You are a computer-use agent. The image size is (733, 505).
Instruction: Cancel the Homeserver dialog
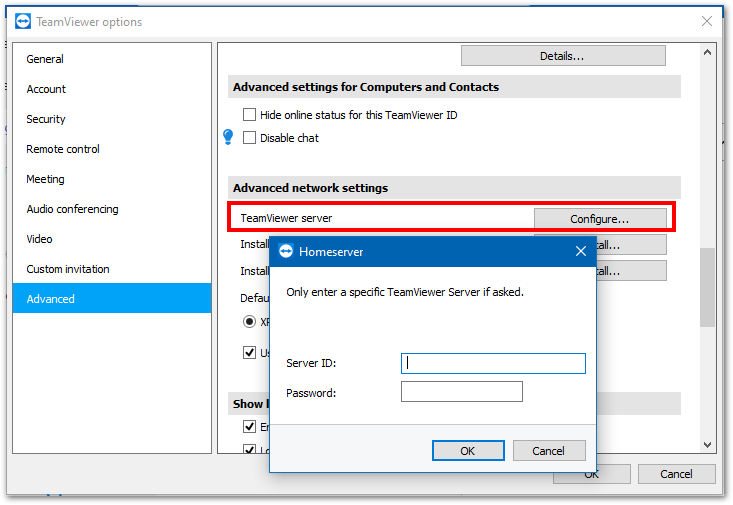pos(549,451)
